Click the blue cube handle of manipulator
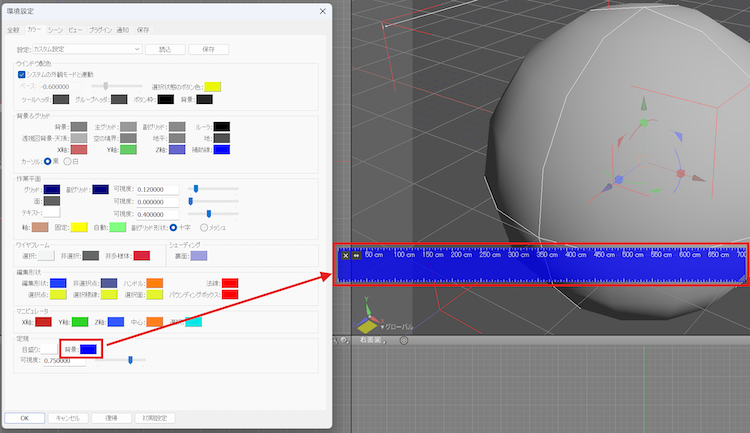The image size is (750, 433). 618,179
